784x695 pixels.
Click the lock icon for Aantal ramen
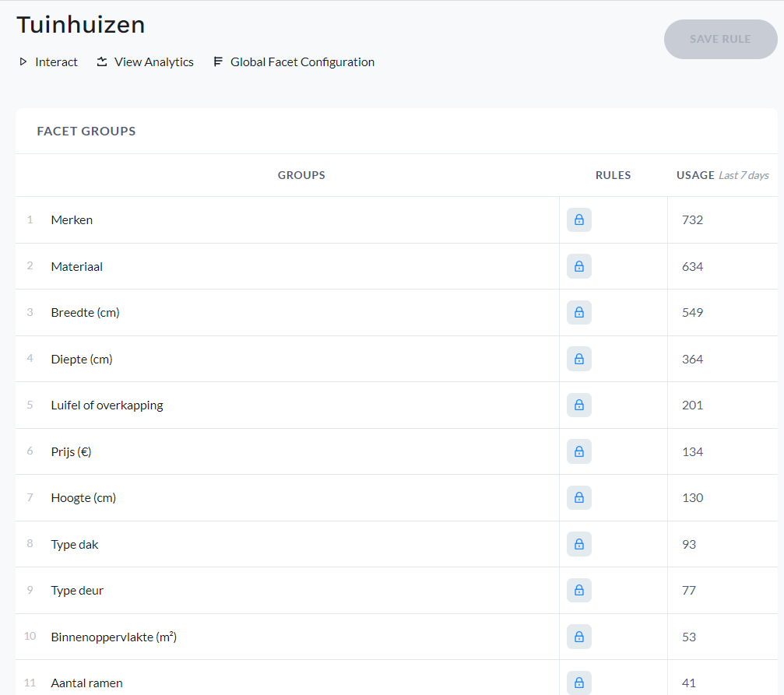[x=579, y=683]
